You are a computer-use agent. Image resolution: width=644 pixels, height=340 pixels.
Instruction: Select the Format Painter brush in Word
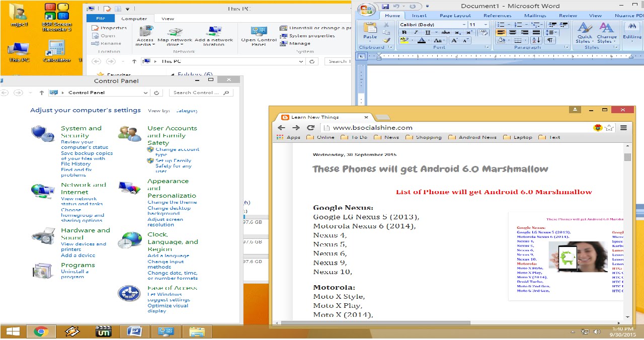[x=386, y=40]
